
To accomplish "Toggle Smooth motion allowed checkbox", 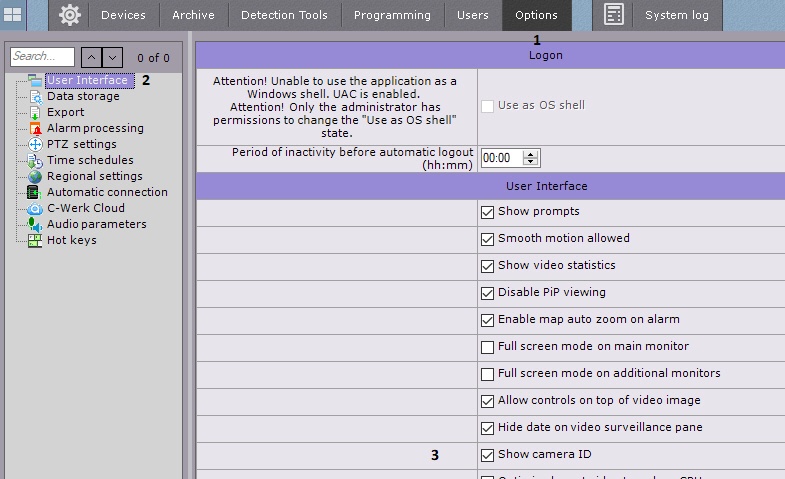I will 488,239.
